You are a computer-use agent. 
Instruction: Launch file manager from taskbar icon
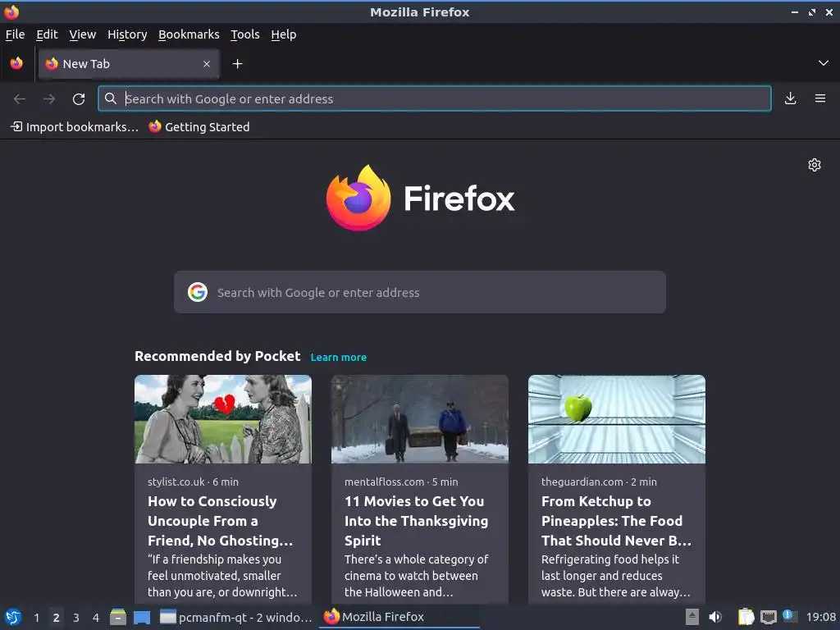[118, 617]
